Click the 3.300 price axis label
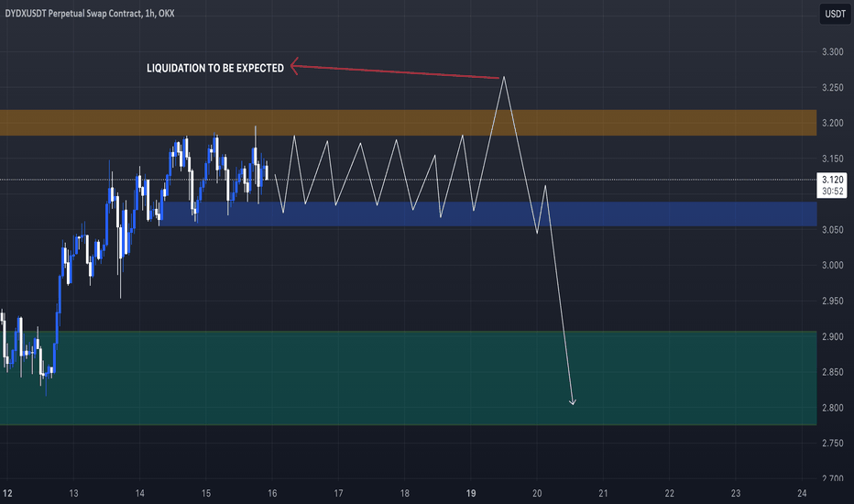This screenshot has height=504, width=854. [x=833, y=51]
